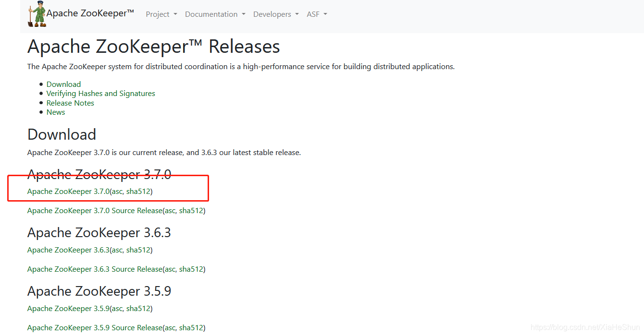
Task: Open the Apache ZooKeeper™ brand home link
Action: click(x=90, y=13)
